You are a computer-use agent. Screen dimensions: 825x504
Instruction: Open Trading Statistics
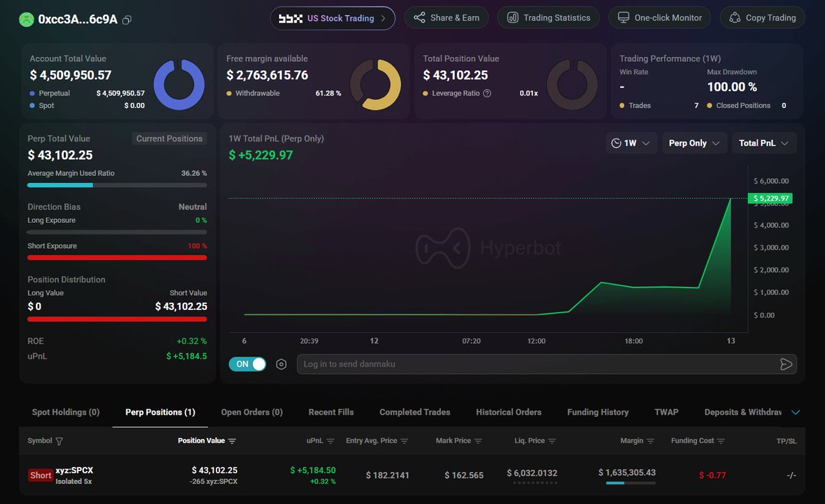coord(549,18)
